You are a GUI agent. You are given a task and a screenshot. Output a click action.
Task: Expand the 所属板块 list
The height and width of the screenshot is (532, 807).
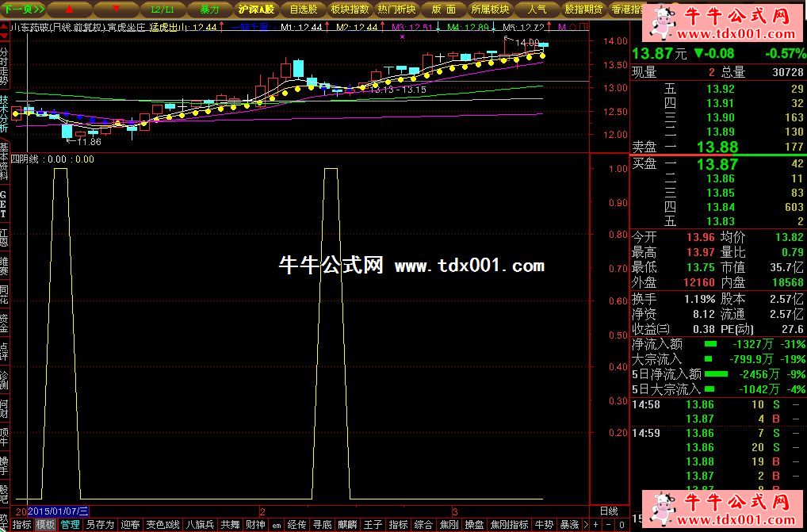click(x=490, y=10)
